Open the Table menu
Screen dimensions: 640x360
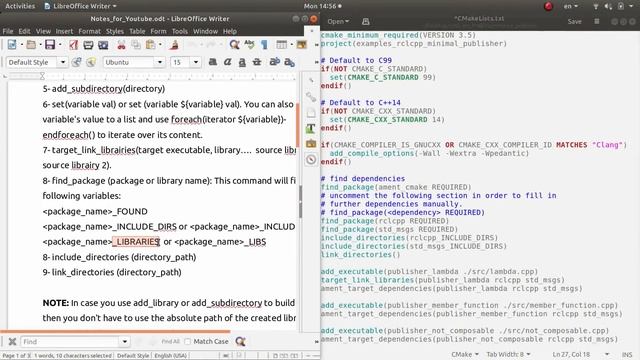(x=137, y=31)
